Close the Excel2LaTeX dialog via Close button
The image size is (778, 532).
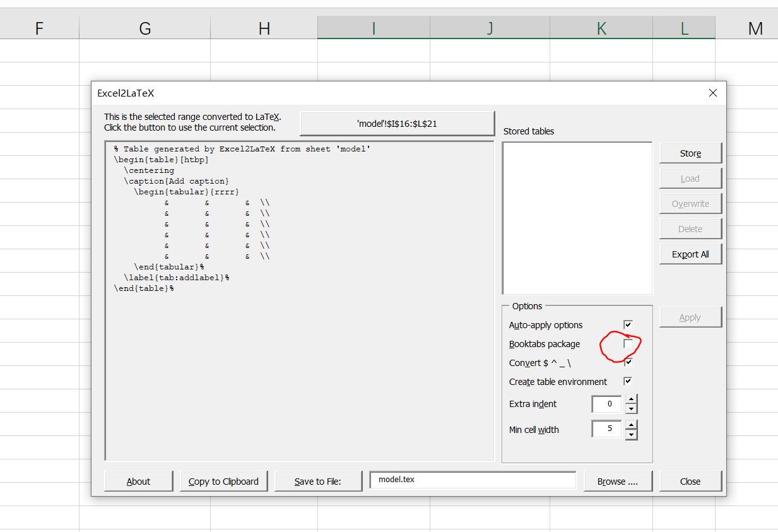(690, 480)
